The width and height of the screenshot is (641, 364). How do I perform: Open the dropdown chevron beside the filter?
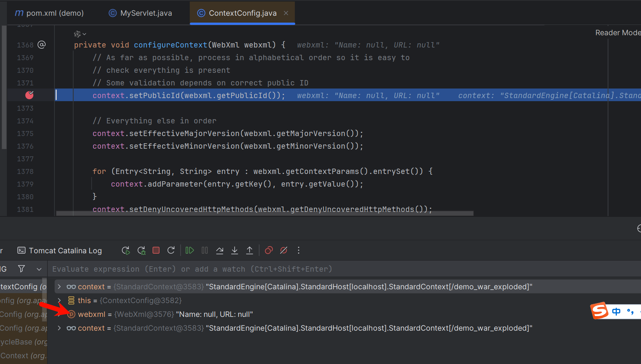39,269
